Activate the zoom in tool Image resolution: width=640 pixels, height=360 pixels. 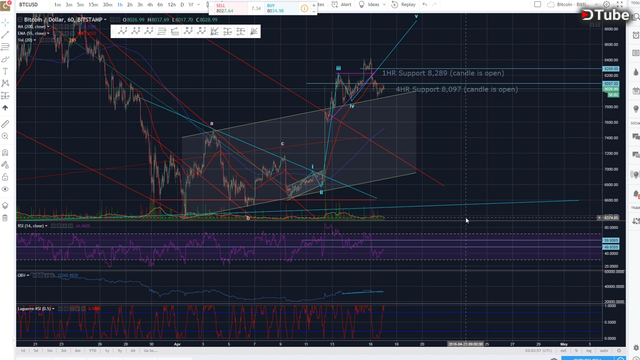5,136
